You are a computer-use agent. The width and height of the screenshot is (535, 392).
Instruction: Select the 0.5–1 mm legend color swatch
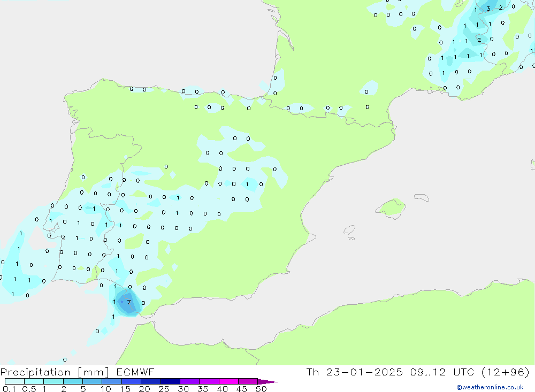click(34, 381)
